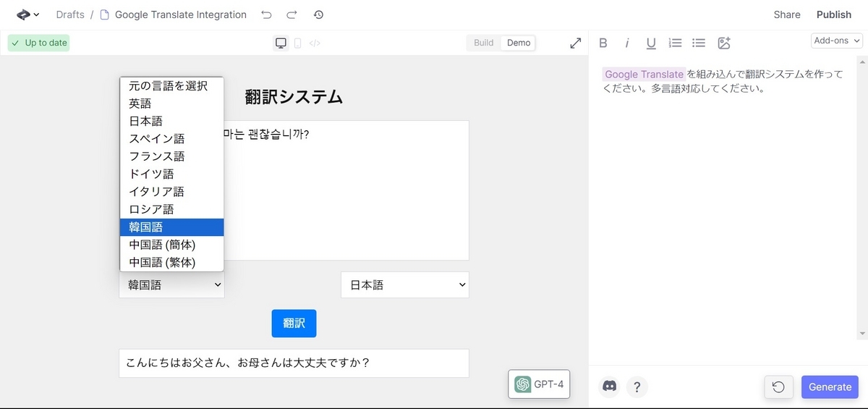Redo the last change

[292, 14]
